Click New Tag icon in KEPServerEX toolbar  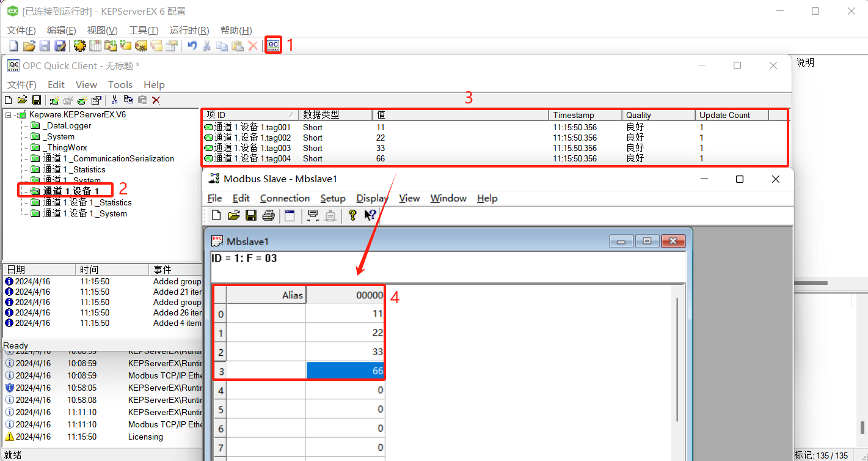click(126, 46)
